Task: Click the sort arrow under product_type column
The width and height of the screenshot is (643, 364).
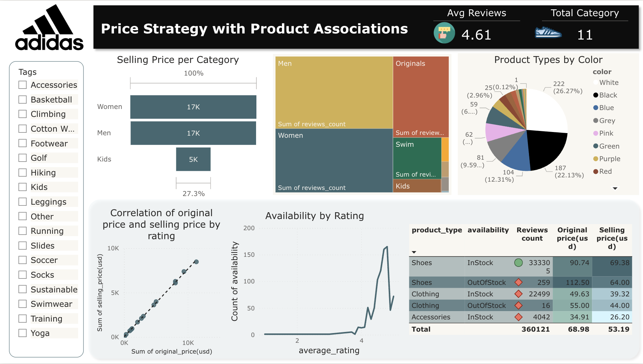Action: [x=414, y=252]
